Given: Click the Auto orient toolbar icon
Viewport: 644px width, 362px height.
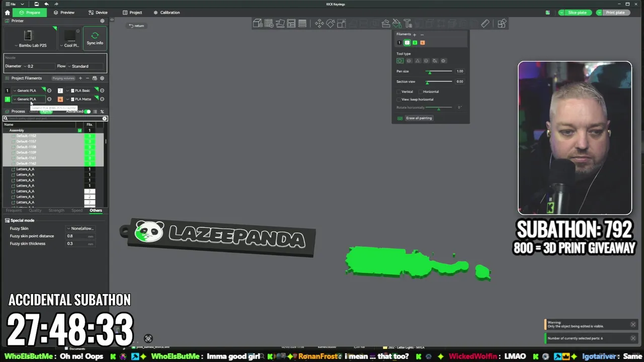Looking at the screenshot, I should point(280,24).
